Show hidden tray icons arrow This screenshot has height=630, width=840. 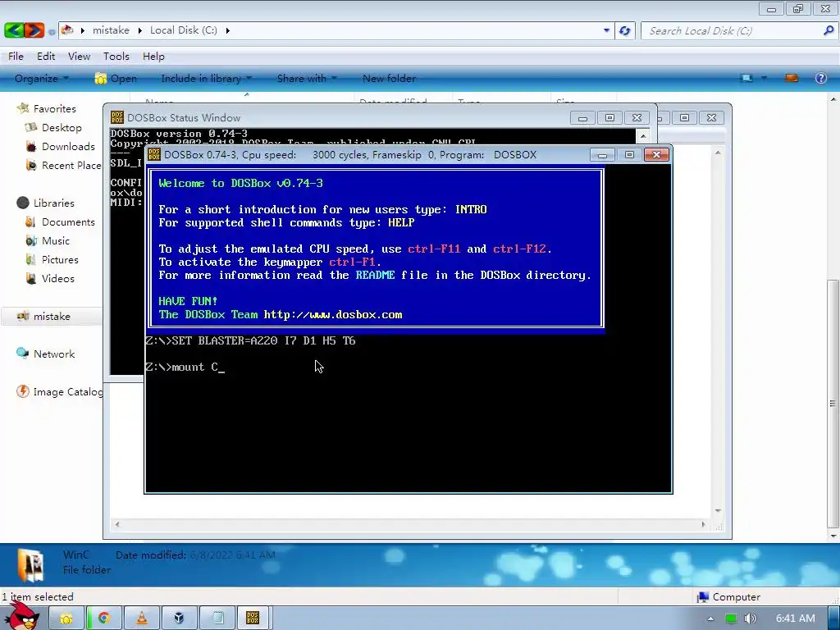(x=710, y=619)
